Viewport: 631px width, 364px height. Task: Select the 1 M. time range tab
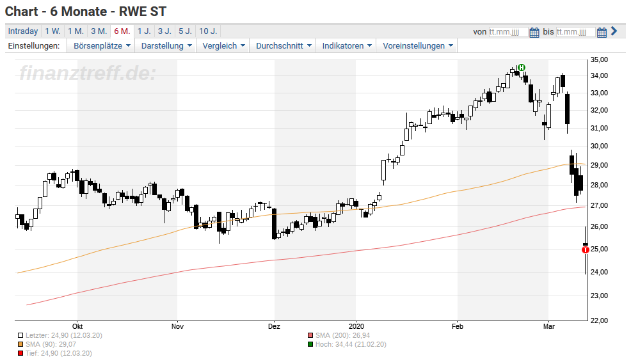click(76, 31)
